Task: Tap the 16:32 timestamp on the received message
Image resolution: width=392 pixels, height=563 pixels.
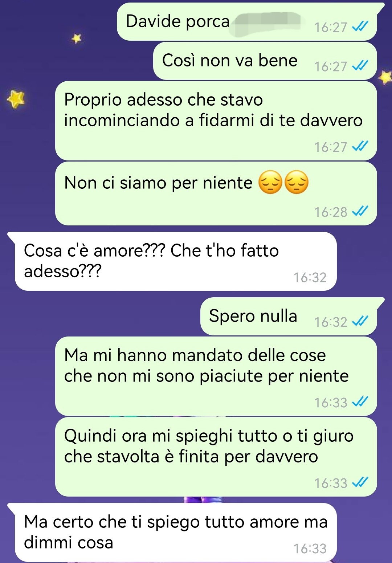Action: [x=310, y=278]
